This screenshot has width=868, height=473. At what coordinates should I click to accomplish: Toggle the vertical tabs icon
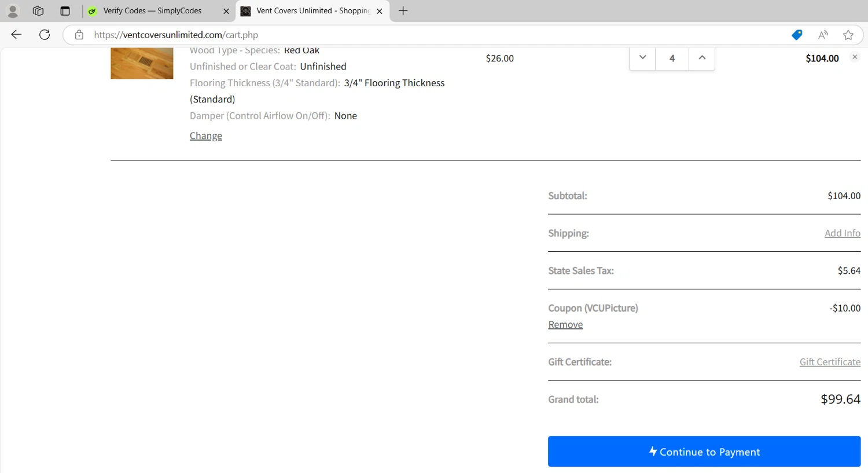tap(65, 11)
